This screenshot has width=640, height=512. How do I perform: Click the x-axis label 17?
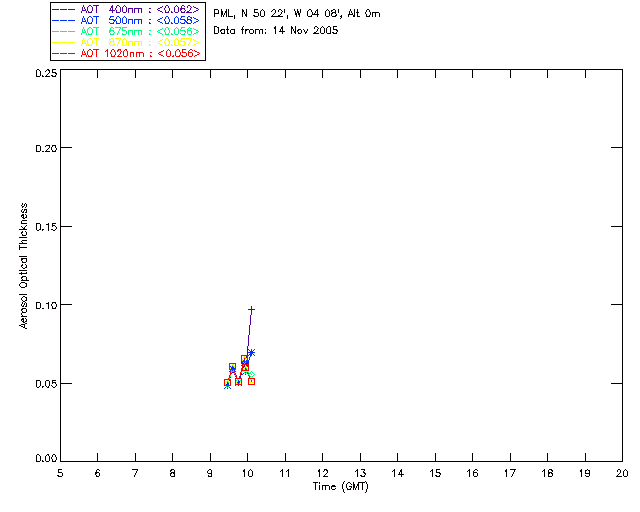tap(510, 474)
